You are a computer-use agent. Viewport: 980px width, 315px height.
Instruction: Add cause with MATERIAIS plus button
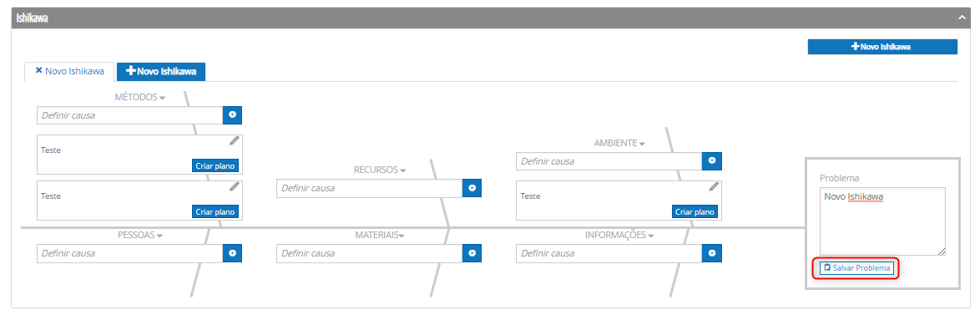(x=472, y=253)
